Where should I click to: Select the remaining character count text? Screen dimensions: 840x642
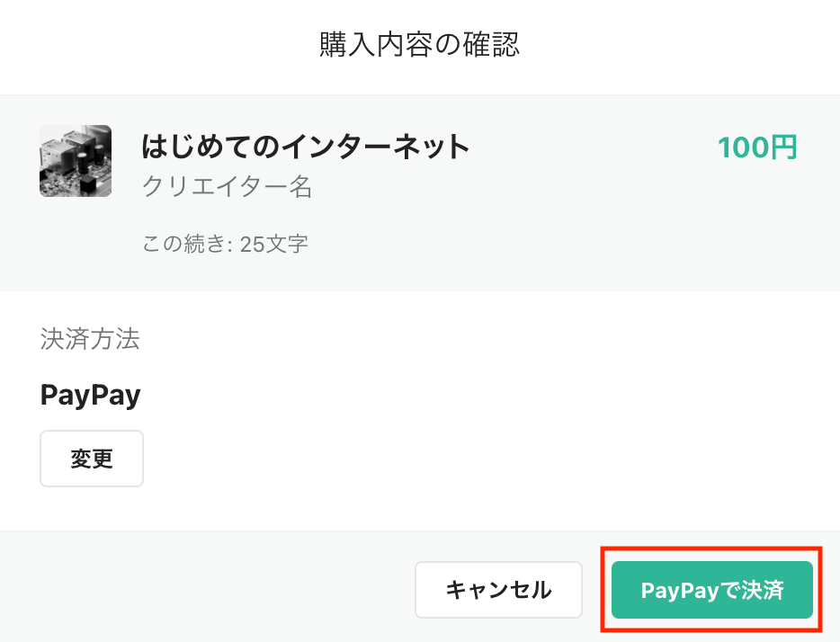pyautogui.click(x=225, y=244)
